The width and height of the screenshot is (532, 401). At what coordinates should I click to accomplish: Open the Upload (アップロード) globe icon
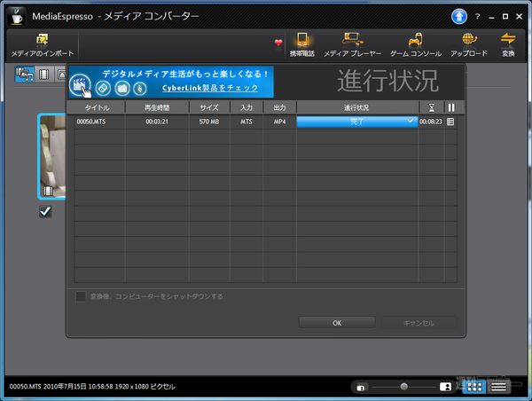469,40
